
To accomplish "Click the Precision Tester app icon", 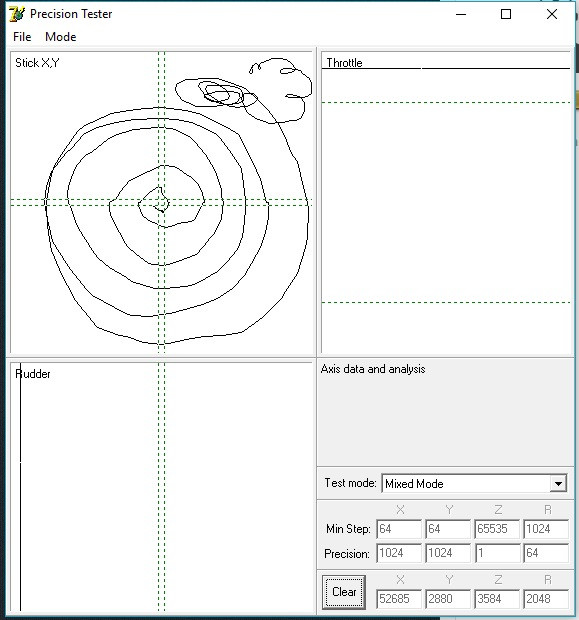I will click(17, 14).
